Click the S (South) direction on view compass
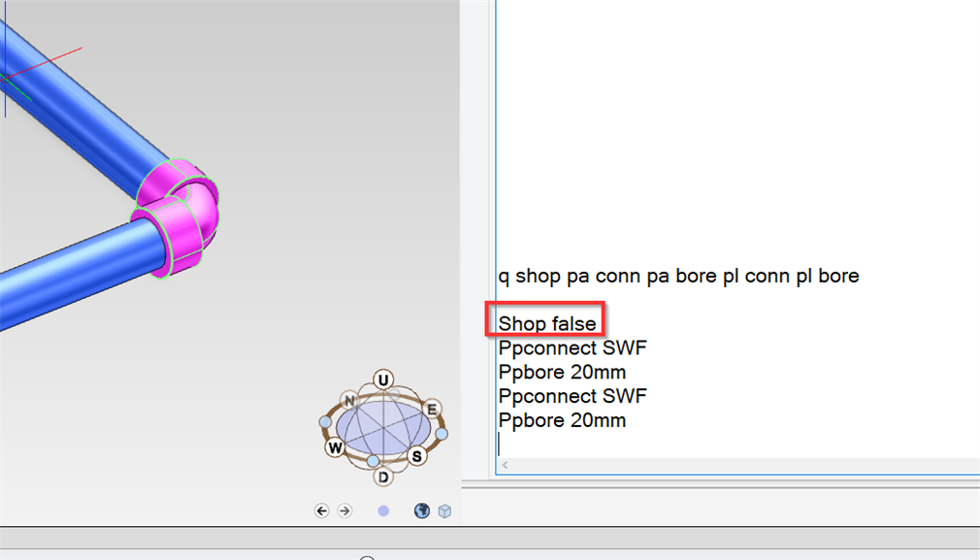Viewport: 980px width, 560px height. click(x=417, y=456)
